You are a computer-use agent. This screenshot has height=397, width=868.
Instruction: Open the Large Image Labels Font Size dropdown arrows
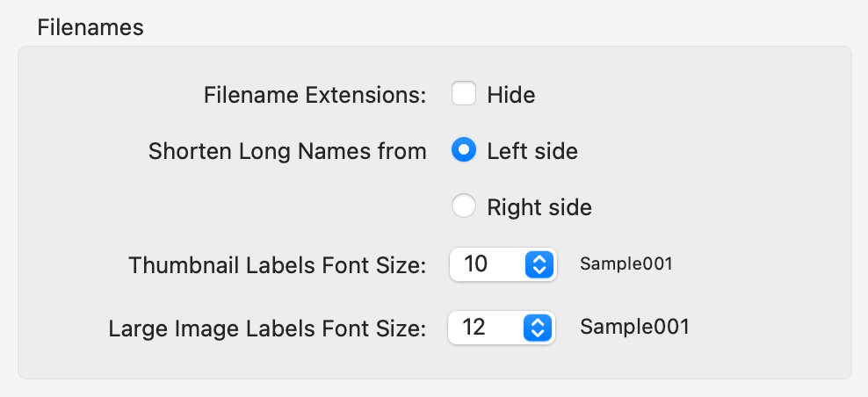coord(537,328)
